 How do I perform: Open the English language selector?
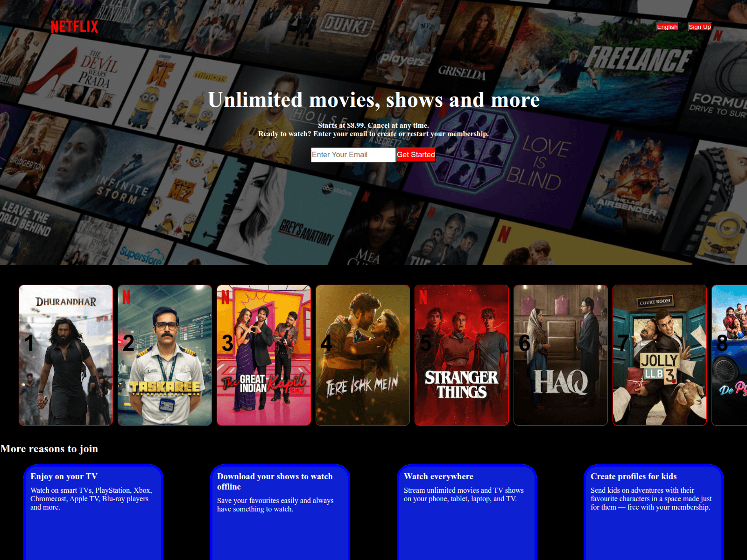(667, 27)
